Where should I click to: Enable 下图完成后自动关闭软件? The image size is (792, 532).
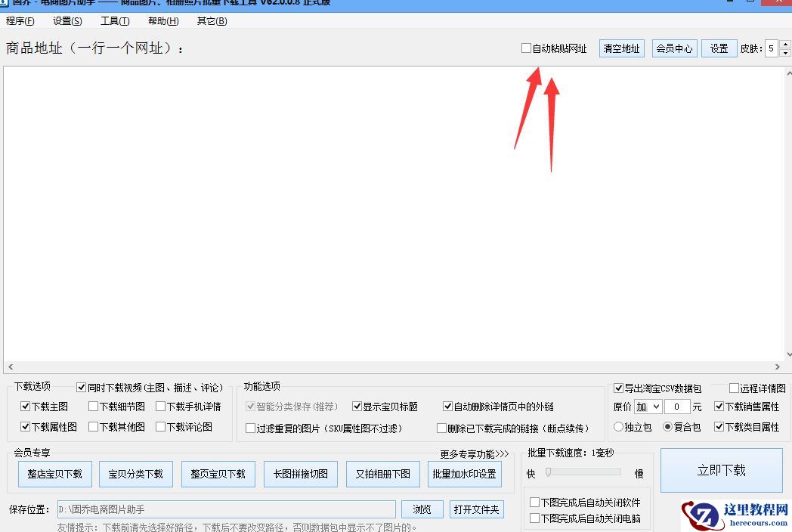point(534,503)
